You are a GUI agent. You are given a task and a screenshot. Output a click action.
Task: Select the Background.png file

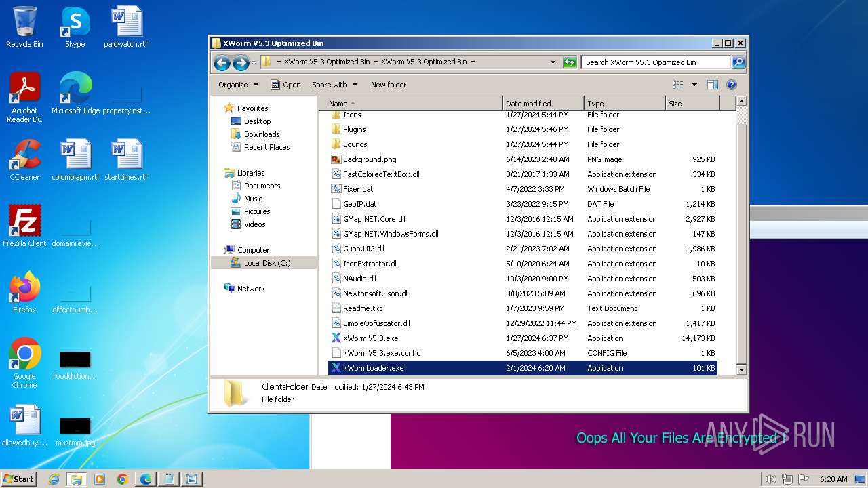pyautogui.click(x=522, y=159)
